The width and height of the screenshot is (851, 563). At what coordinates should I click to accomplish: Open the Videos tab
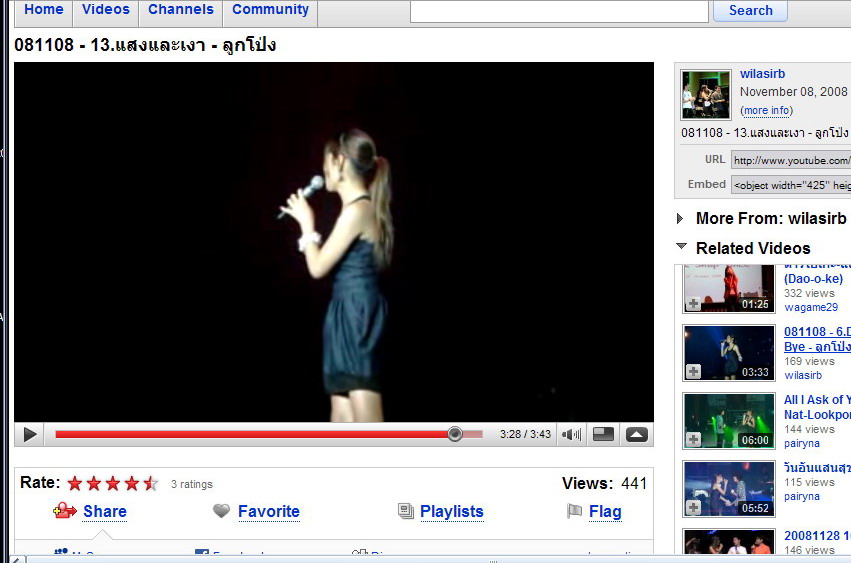[106, 10]
